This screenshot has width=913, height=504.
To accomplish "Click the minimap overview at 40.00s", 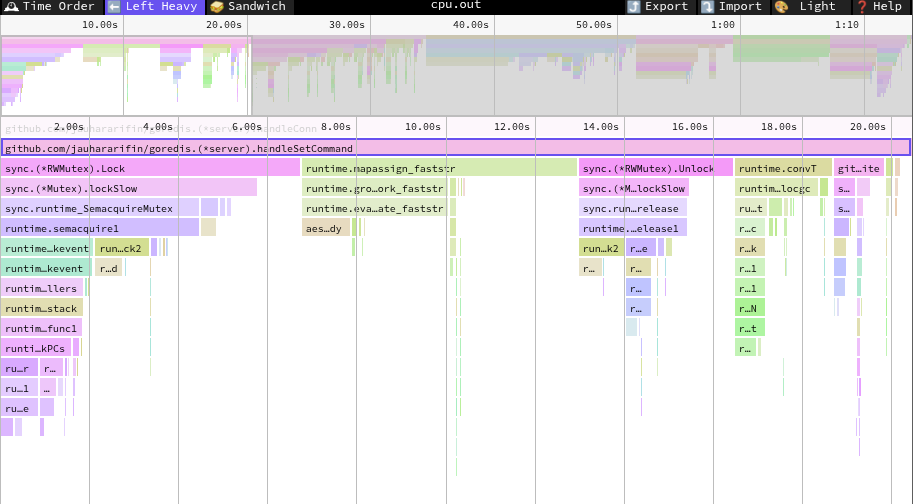I will 470,75.
